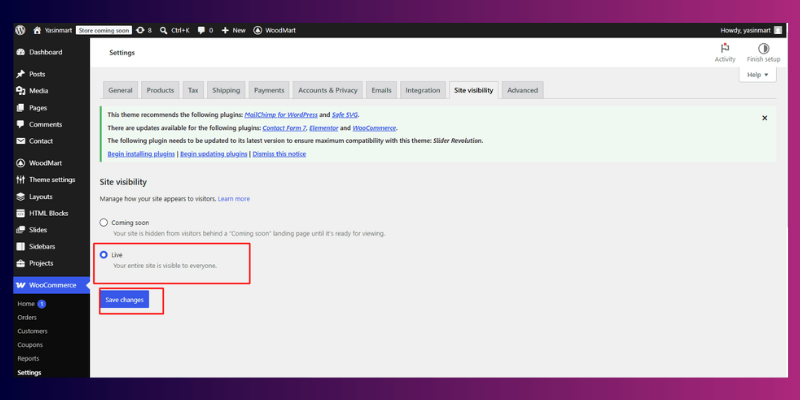800x400 pixels.
Task: Switch to the Shipping tab
Action: point(226,90)
